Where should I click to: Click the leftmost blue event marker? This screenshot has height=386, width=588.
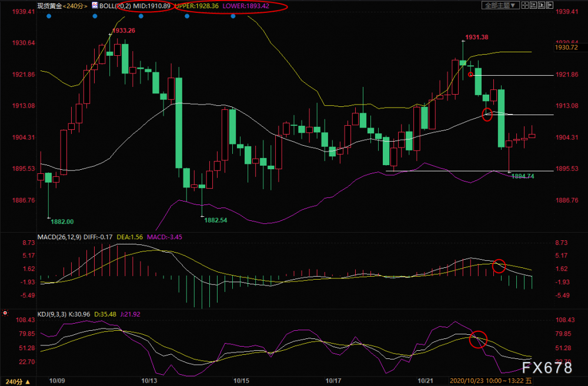[49, 16]
